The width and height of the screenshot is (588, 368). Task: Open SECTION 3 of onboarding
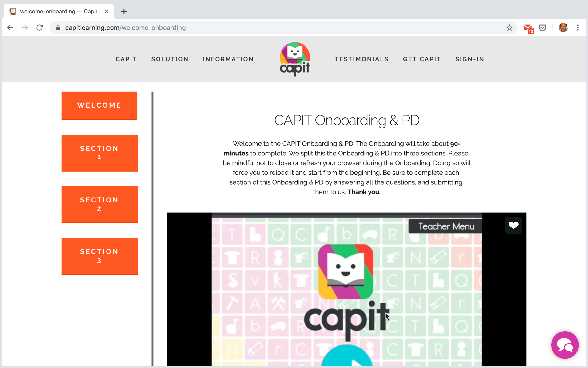100,256
